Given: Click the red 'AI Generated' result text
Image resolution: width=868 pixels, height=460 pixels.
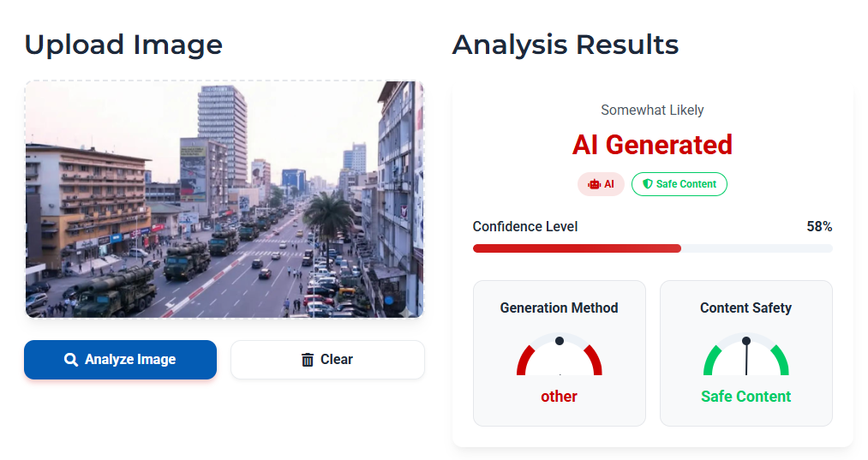Looking at the screenshot, I should 652,145.
